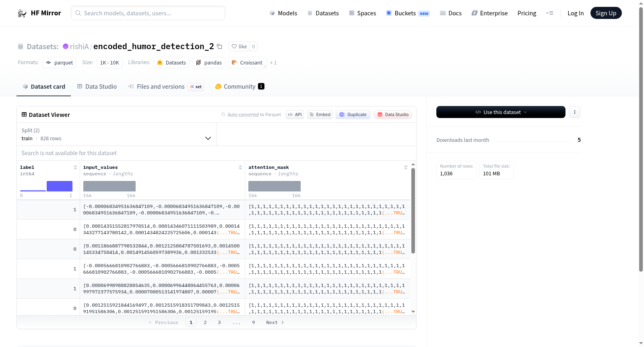Open Docs in the top navigation
Image resolution: width=644 pixels, height=347 pixels.
click(451, 13)
